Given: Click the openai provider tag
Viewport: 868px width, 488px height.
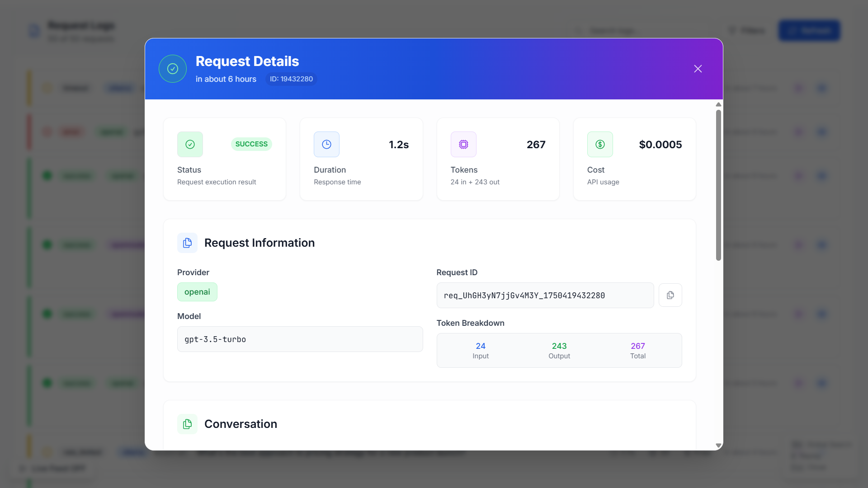Looking at the screenshot, I should pyautogui.click(x=197, y=292).
